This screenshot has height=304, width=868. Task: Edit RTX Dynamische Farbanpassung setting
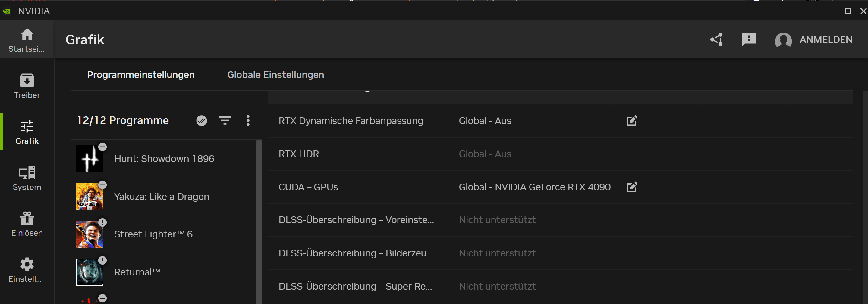632,120
